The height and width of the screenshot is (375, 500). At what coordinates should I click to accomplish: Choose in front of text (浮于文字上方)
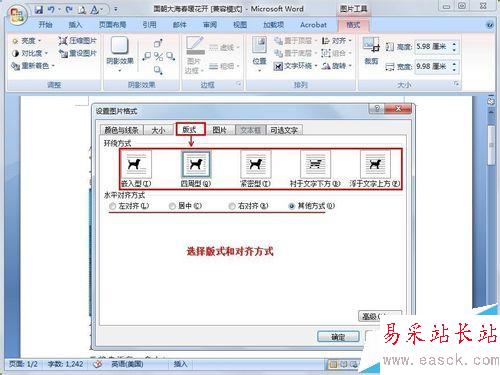point(375,168)
